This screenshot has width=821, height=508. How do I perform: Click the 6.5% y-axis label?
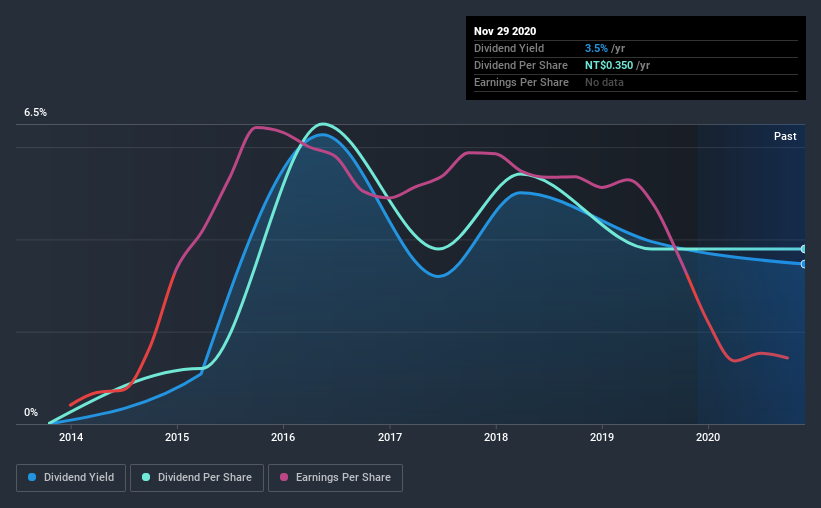pos(35,113)
